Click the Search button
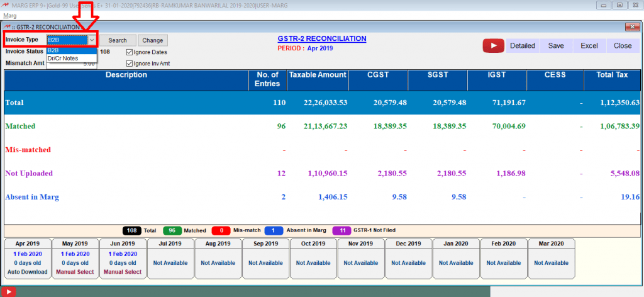 pos(118,40)
